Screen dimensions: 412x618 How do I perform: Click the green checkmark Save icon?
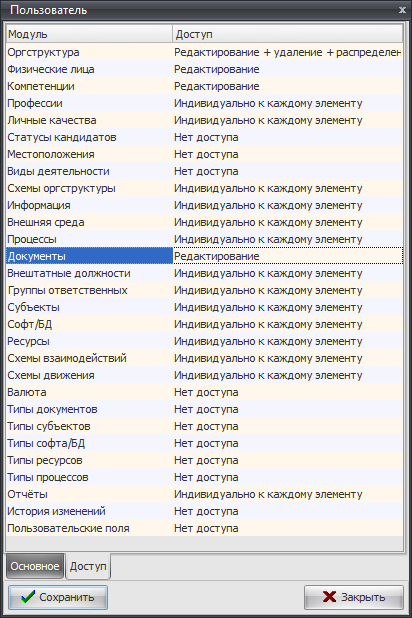[28, 597]
